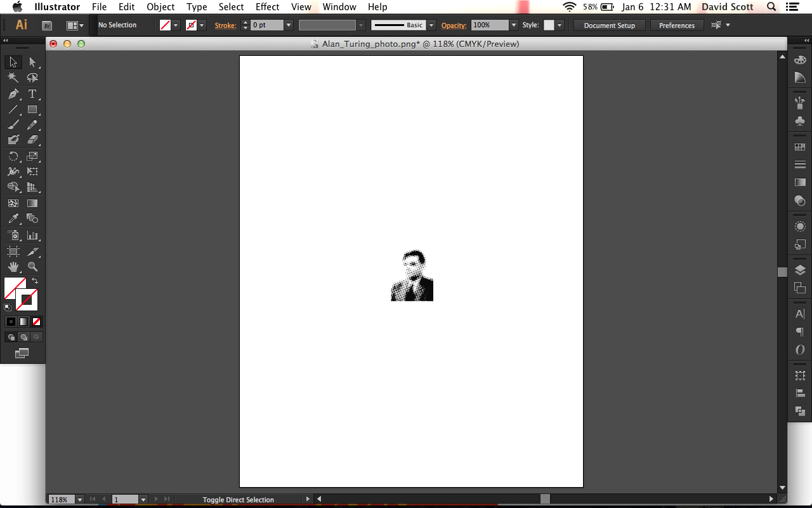Select the Column Graph tool
Image resolution: width=812 pixels, height=508 pixels.
(32, 236)
